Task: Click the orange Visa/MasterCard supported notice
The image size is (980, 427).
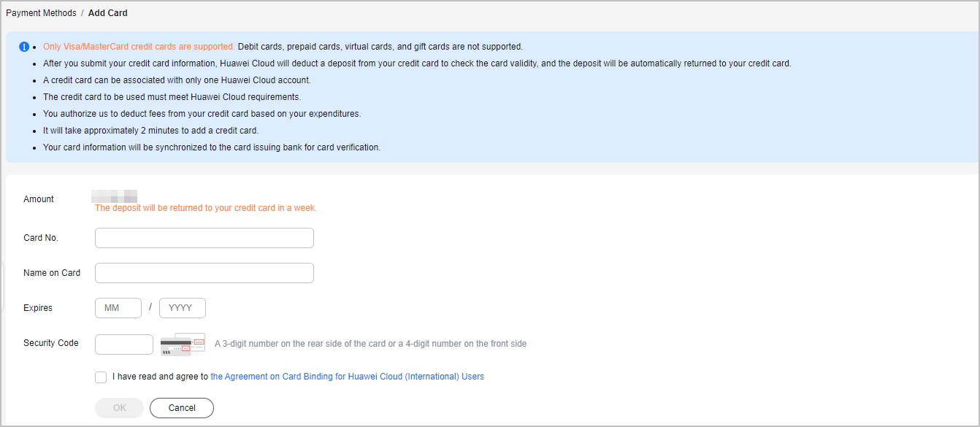Action: coord(139,47)
